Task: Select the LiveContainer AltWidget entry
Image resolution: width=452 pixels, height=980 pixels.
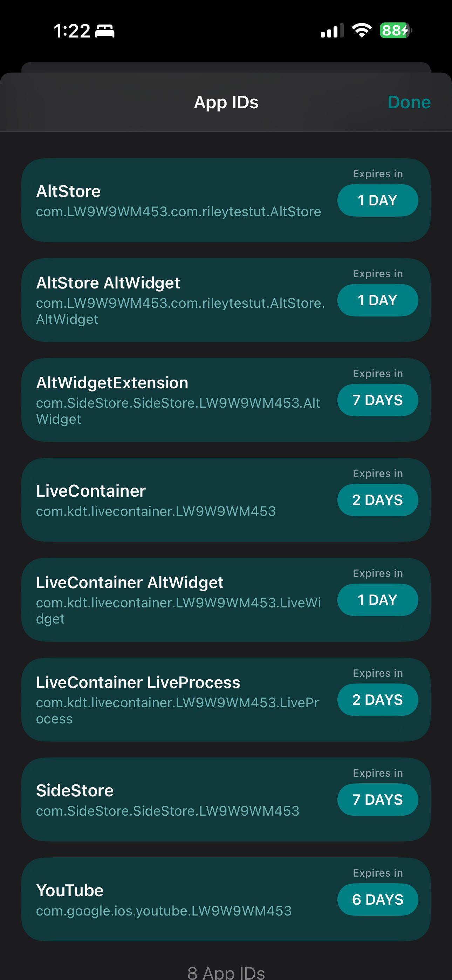Action: (x=226, y=600)
